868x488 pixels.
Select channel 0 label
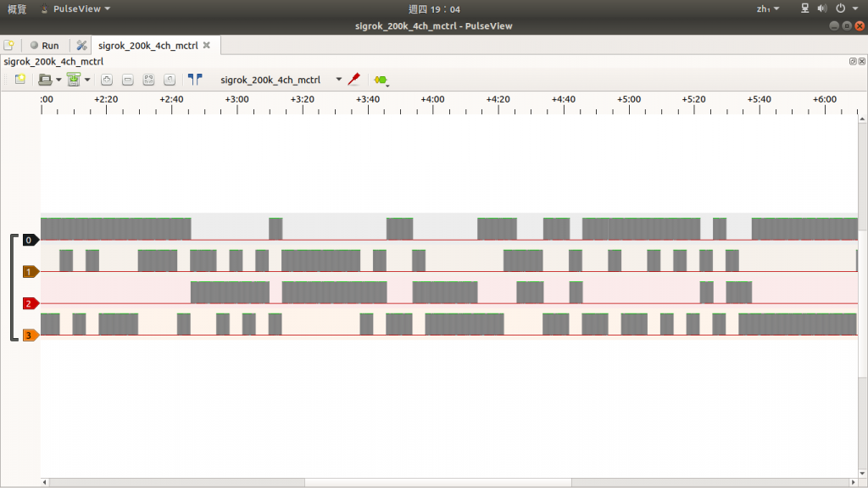pos(31,240)
